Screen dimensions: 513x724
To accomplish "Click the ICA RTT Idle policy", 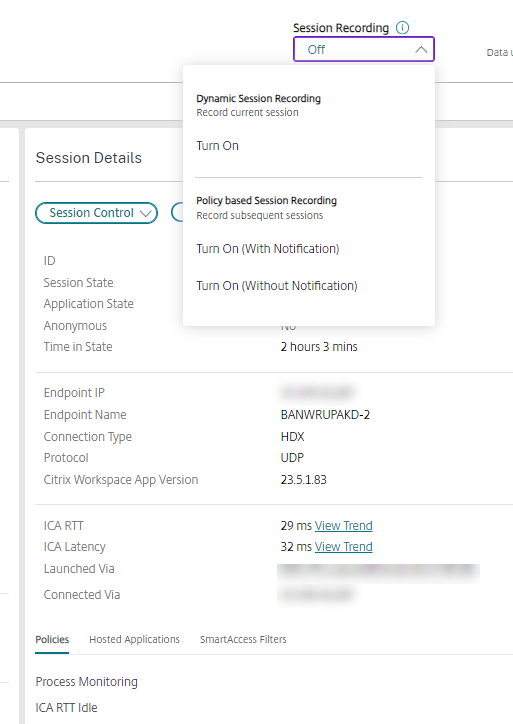I will 66,707.
